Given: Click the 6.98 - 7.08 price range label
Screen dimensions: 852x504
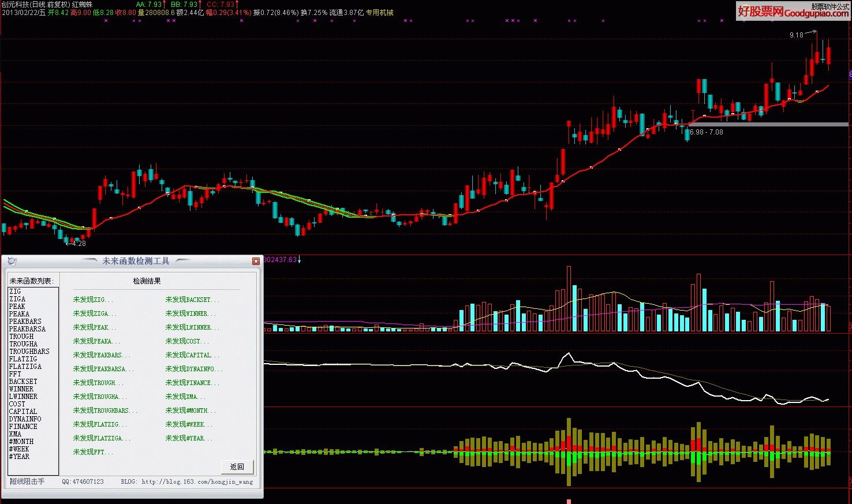Looking at the screenshot, I should (707, 132).
